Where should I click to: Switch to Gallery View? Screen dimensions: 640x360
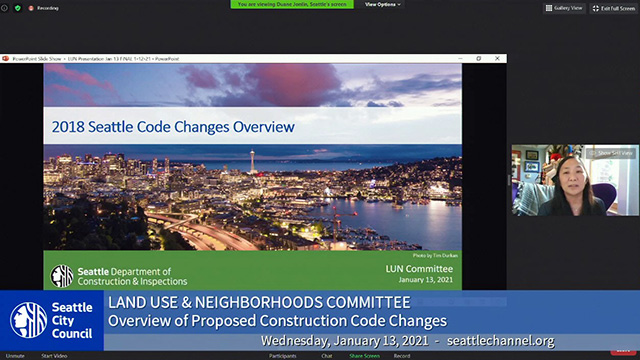pyautogui.click(x=564, y=8)
